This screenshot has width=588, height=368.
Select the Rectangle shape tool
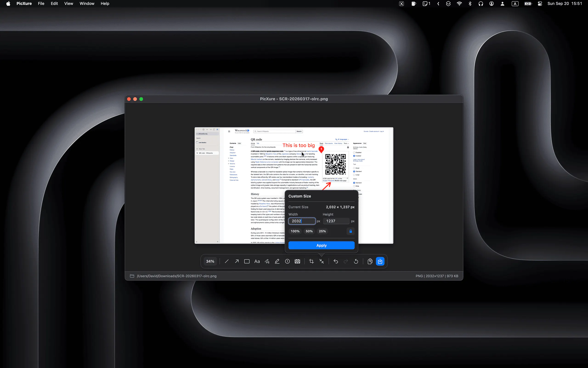click(x=247, y=262)
